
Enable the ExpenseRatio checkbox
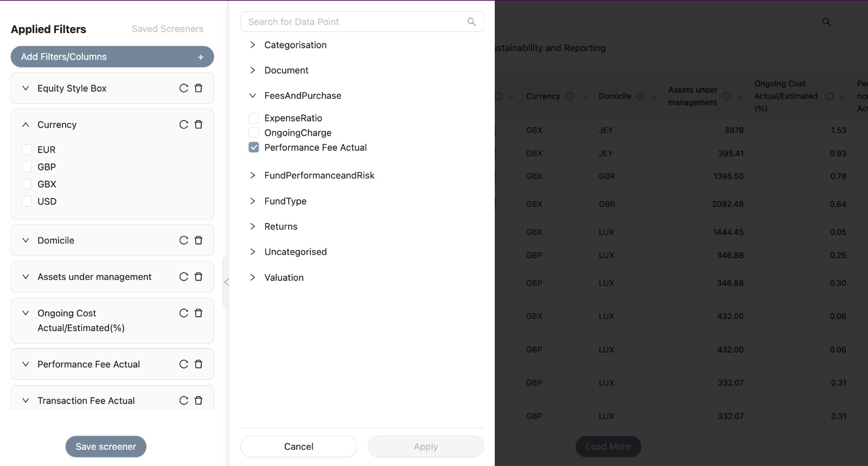(253, 118)
